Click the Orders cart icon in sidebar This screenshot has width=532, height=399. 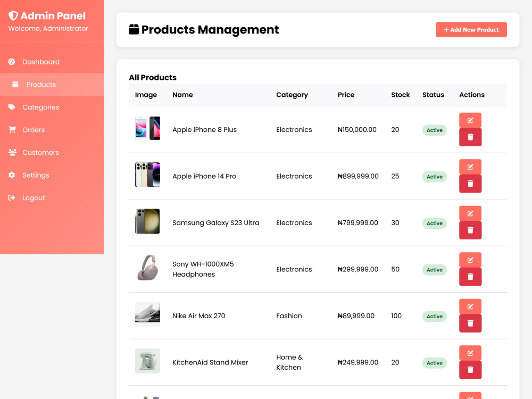[x=12, y=130]
